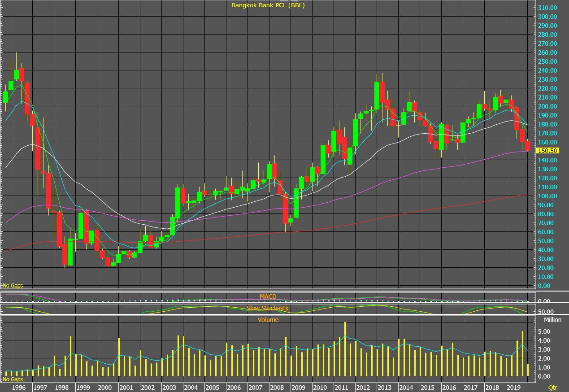Click the No Gaps label in price panel

(x=13, y=286)
